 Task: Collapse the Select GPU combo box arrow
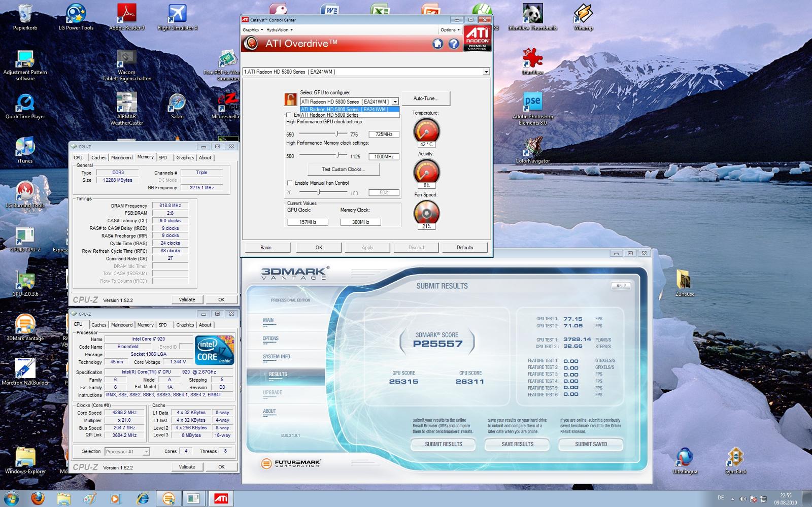395,102
